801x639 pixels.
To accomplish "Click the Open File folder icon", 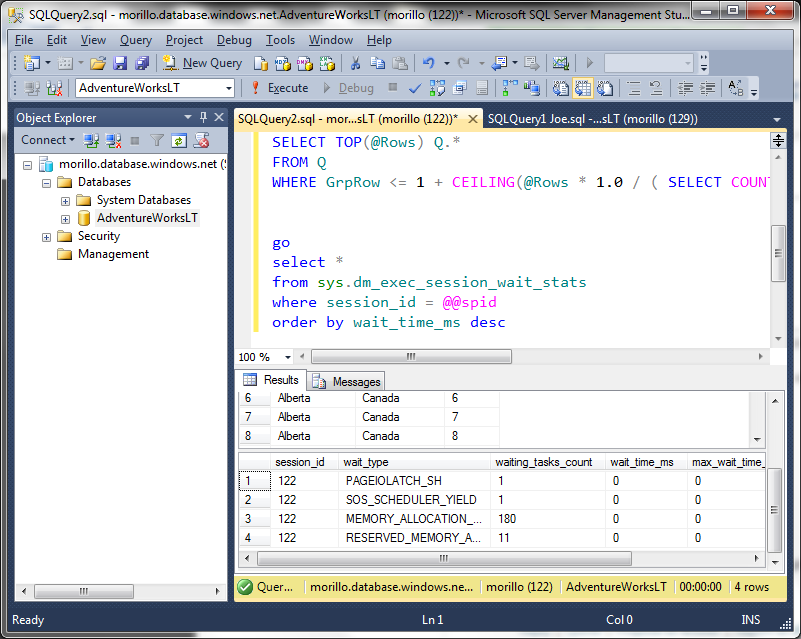I will tap(98, 63).
